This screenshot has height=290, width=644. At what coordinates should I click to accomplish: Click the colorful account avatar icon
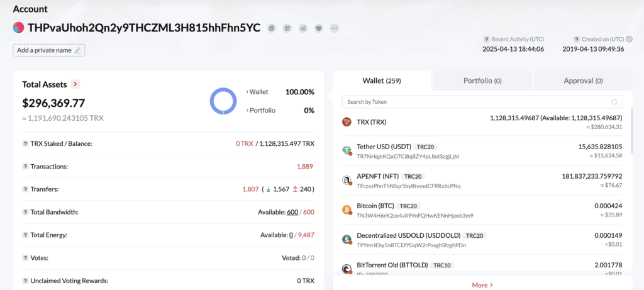pos(18,28)
